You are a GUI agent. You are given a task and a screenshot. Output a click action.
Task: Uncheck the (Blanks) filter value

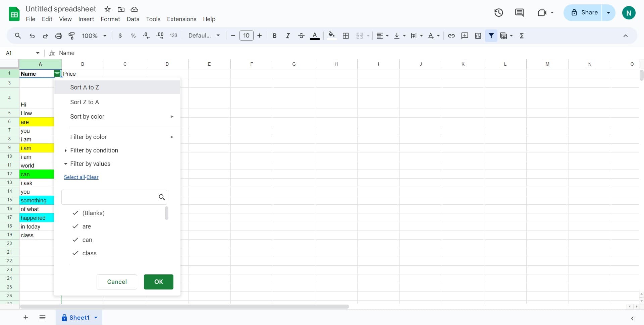75,213
